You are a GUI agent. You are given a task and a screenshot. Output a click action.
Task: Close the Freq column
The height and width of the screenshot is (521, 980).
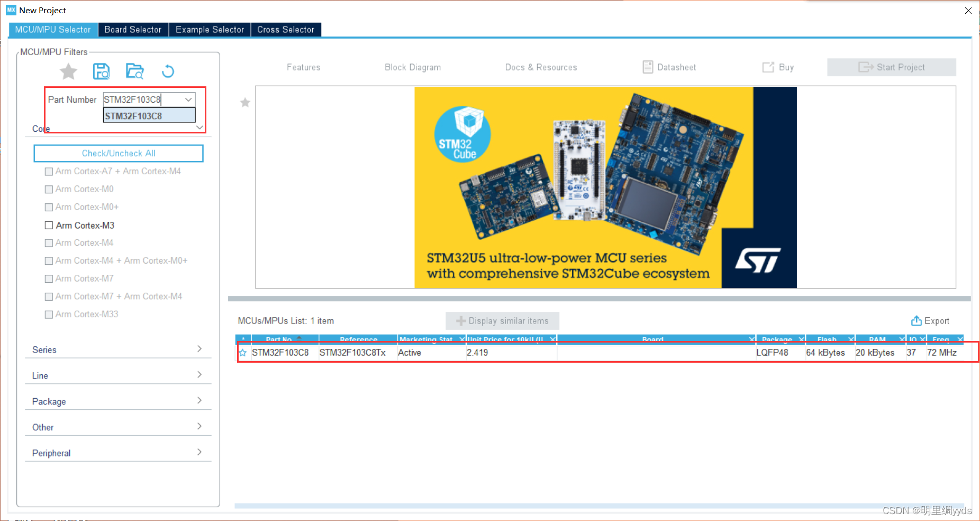pos(960,339)
